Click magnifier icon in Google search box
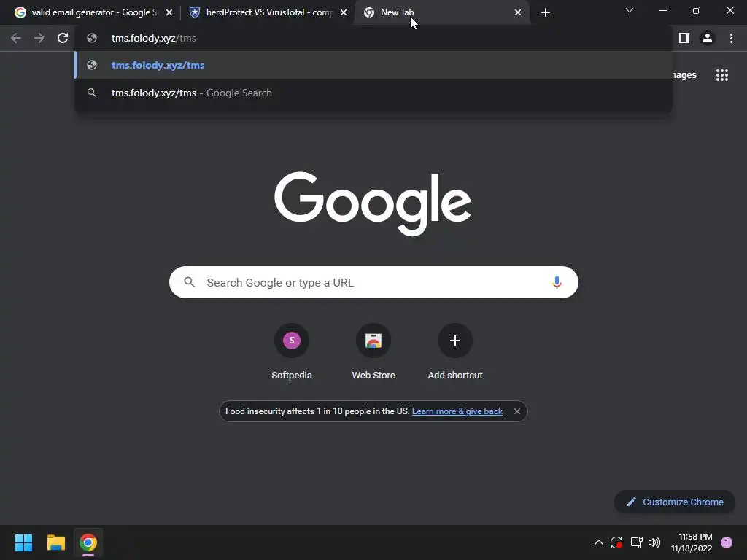 (190, 282)
